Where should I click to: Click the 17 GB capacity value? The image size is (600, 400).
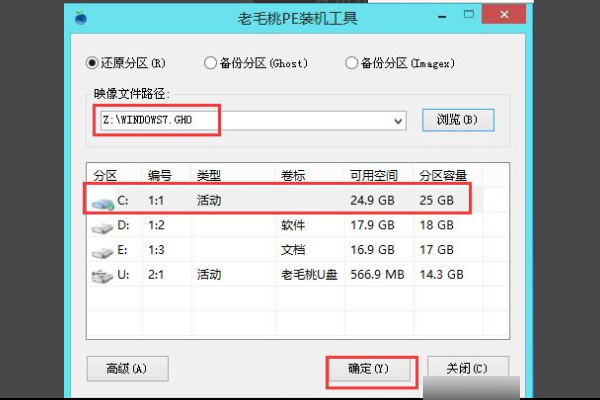click(436, 250)
